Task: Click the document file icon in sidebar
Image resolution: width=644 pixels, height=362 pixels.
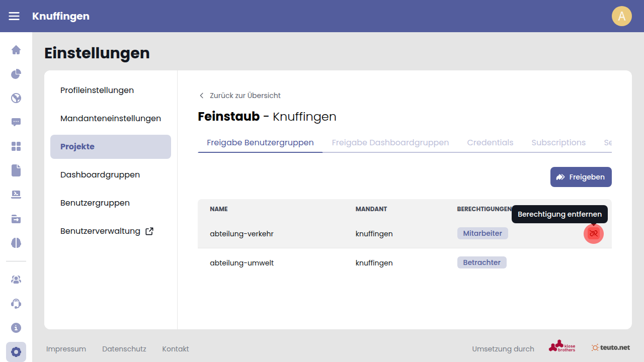Action: [16, 170]
